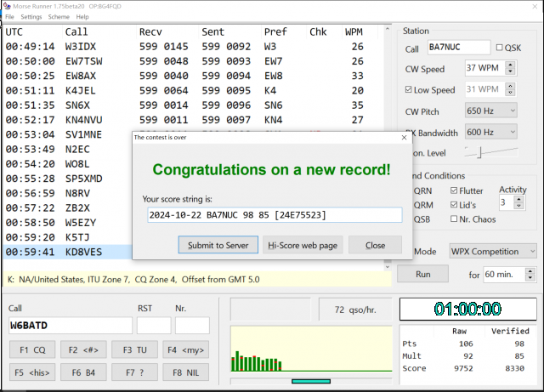Click the RST input field
The image size is (544, 392).
point(154,326)
